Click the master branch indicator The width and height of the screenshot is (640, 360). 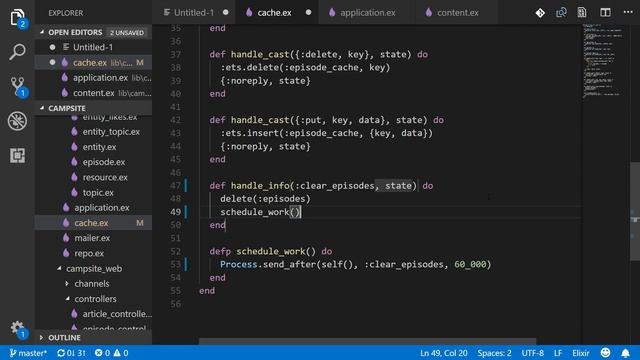click(28, 353)
